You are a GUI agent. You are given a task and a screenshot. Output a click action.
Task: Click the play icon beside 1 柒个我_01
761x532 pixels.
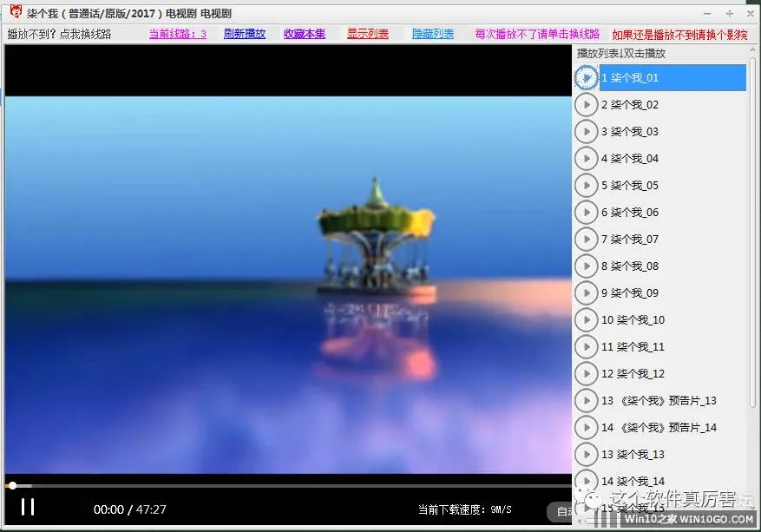[x=586, y=77]
